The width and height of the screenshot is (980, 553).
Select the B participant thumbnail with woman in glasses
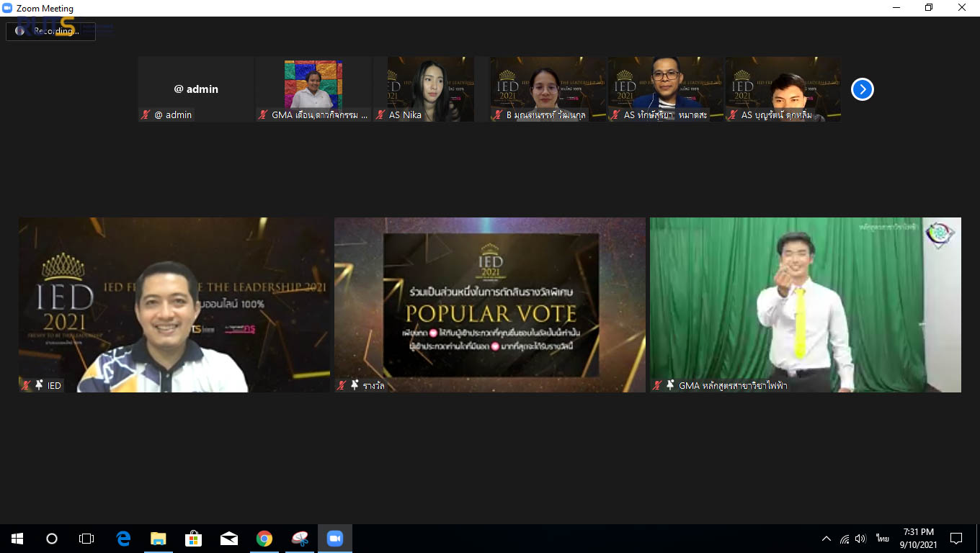click(548, 89)
